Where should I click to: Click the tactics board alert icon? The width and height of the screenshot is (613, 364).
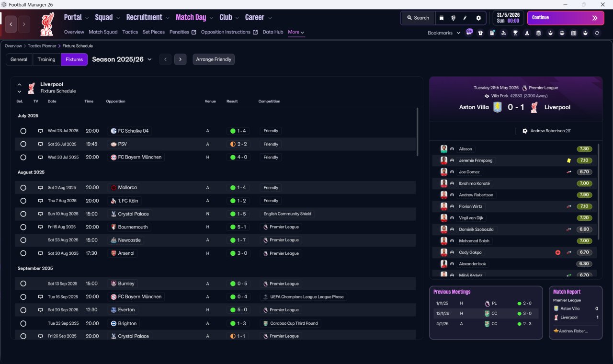[492, 33]
